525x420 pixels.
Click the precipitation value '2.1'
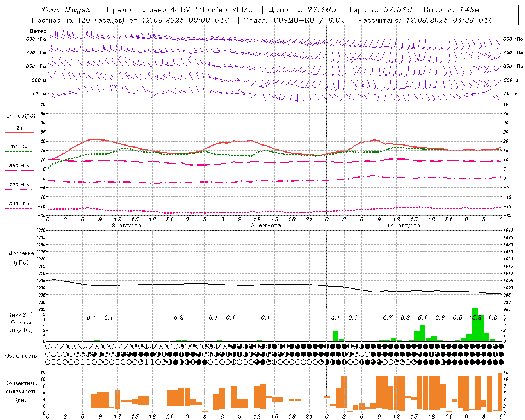click(336, 318)
